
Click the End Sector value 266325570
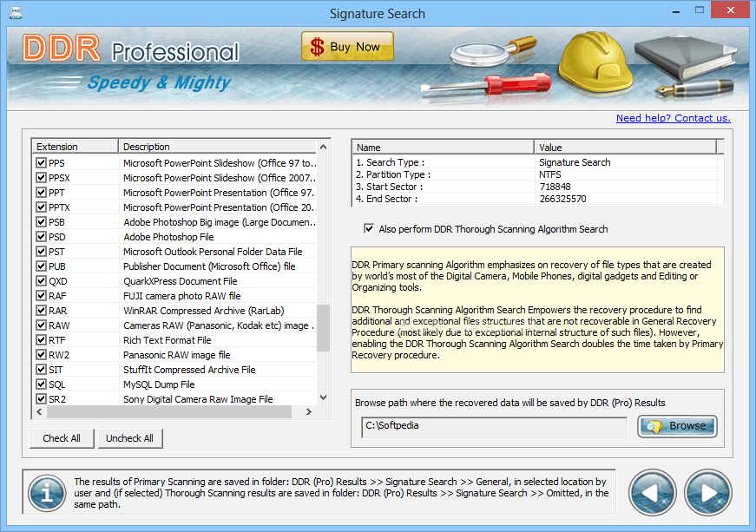562,199
